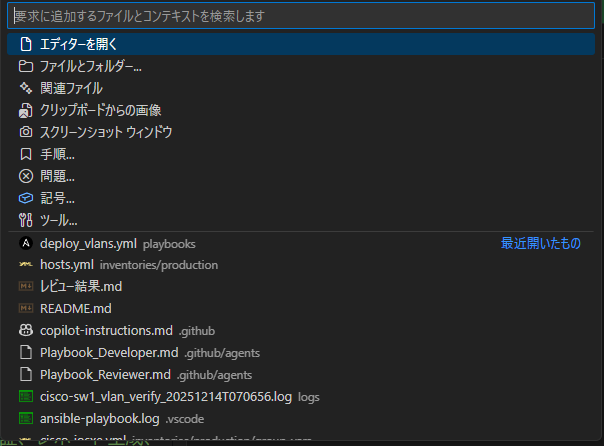This screenshot has width=604, height=446.
Task: Click the cube icon next to 記号
Action: point(26,199)
